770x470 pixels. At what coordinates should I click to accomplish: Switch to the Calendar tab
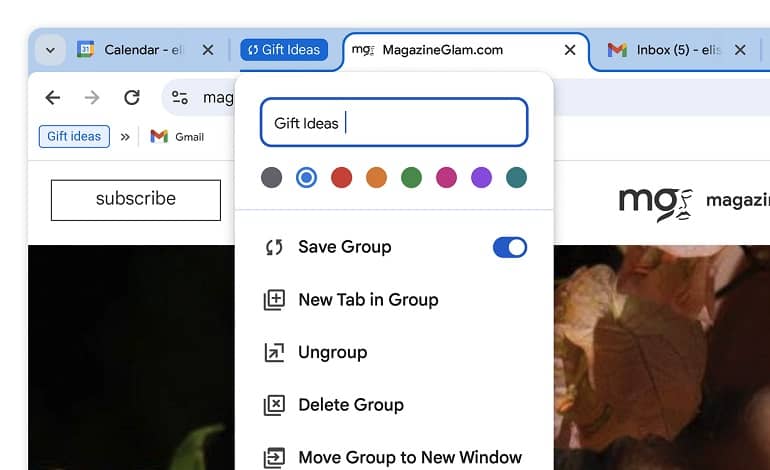pyautogui.click(x=130, y=50)
